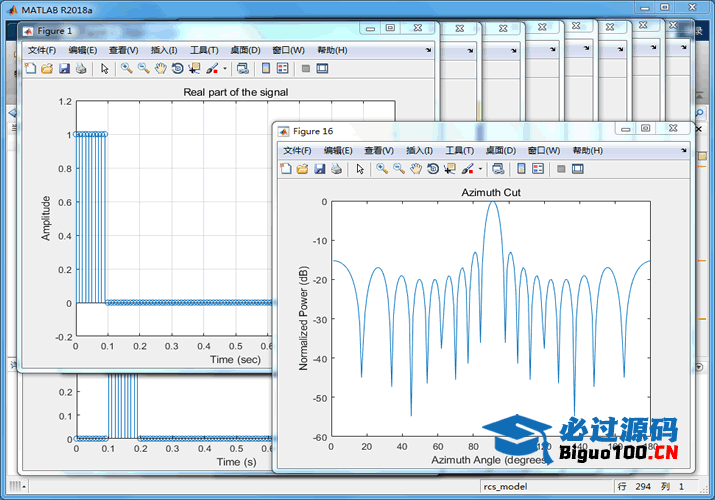Open 插入(I) menu in Figure 1

[x=164, y=50]
